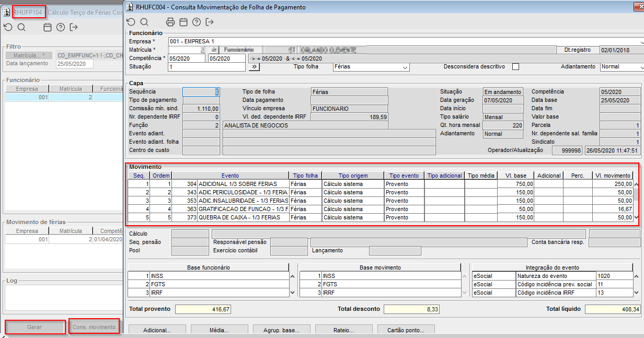The height and width of the screenshot is (338, 644).
Task: Click the printer icon
Action: (170, 22)
